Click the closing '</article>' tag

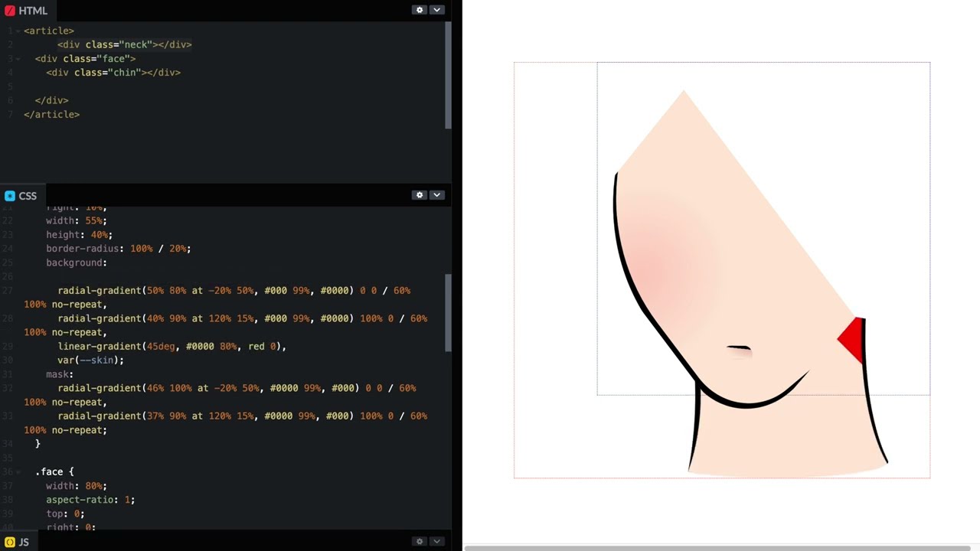click(x=51, y=114)
